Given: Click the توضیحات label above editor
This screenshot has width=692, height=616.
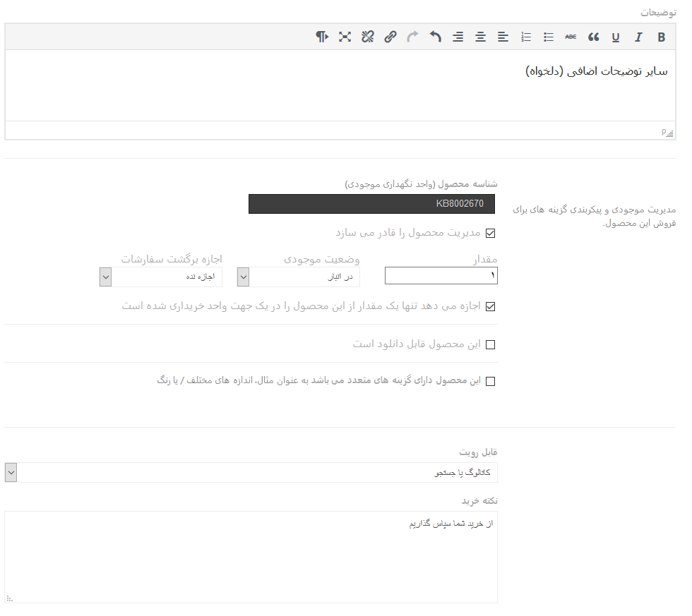Looking at the screenshot, I should pos(658,13).
